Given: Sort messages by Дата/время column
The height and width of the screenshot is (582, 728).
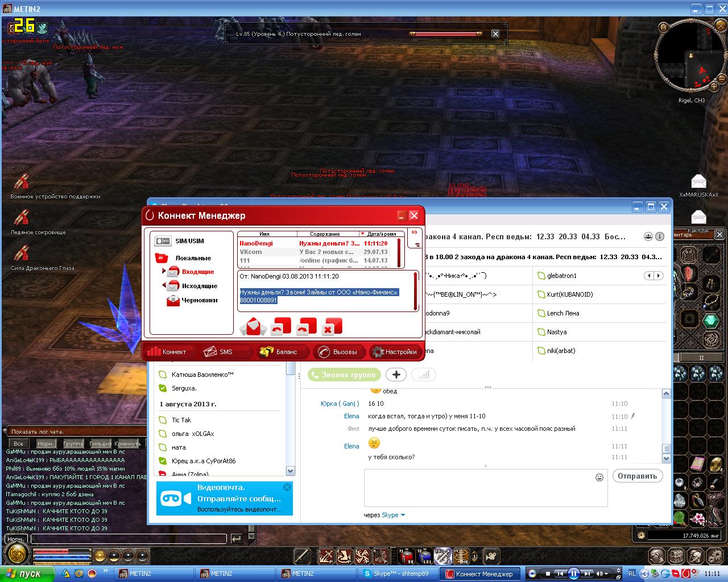Looking at the screenshot, I should (381, 234).
